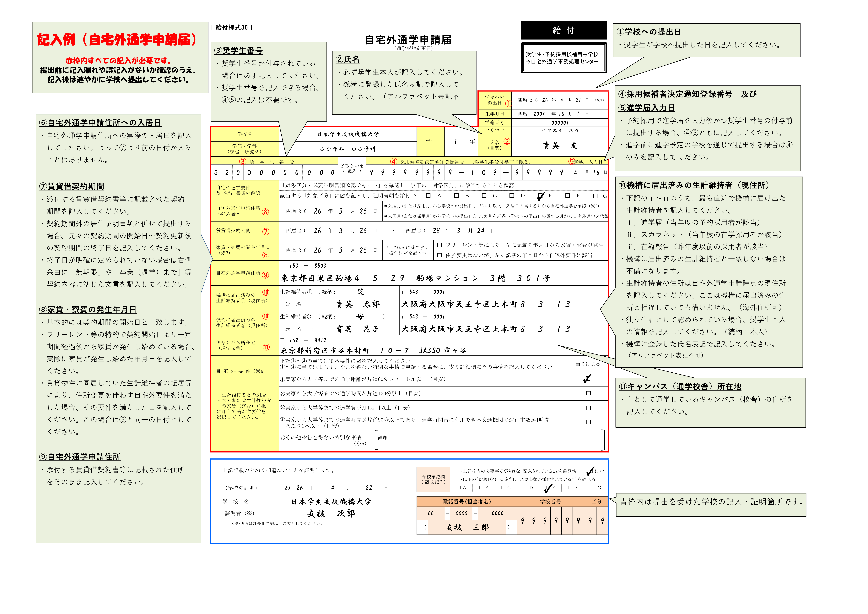Click the 区分 digit box

596,521
